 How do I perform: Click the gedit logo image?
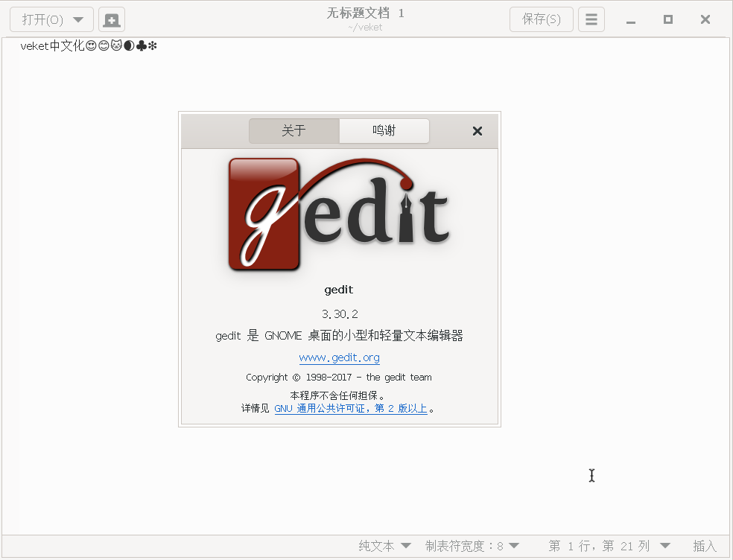[339, 214]
